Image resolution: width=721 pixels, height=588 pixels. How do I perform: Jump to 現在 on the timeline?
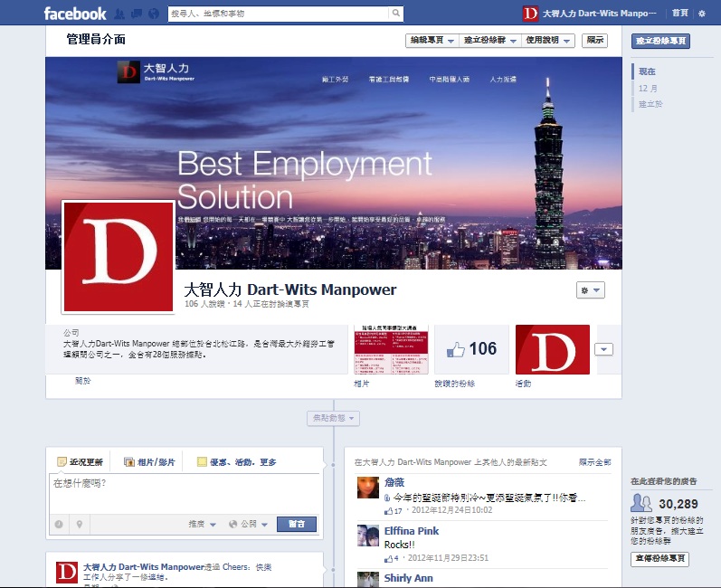point(647,71)
